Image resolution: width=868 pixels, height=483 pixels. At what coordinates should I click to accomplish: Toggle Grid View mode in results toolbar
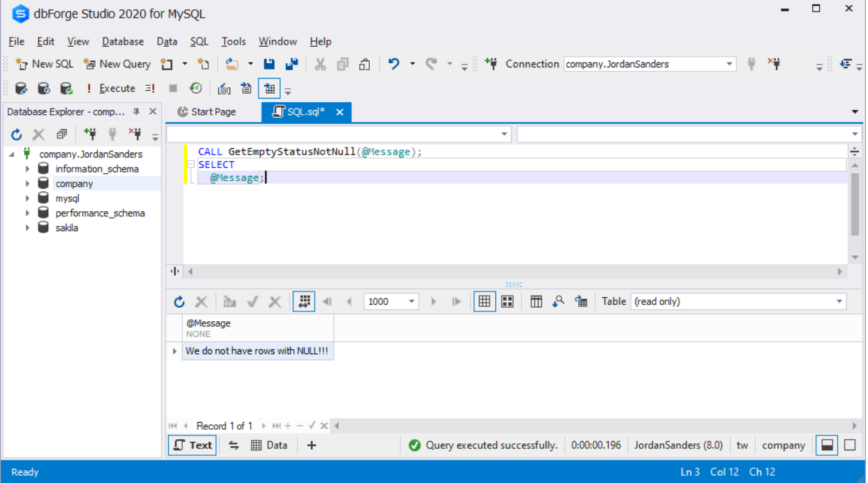pos(484,301)
